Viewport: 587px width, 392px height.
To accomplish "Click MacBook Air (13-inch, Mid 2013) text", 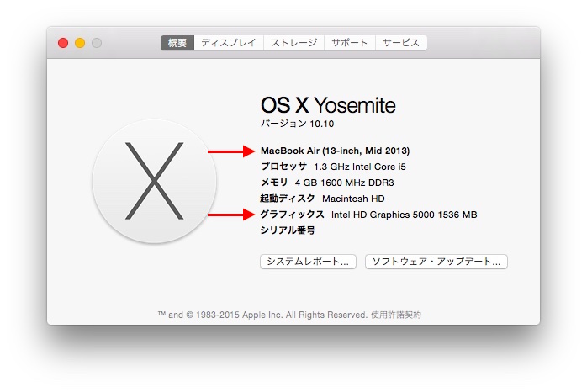I will click(x=335, y=151).
